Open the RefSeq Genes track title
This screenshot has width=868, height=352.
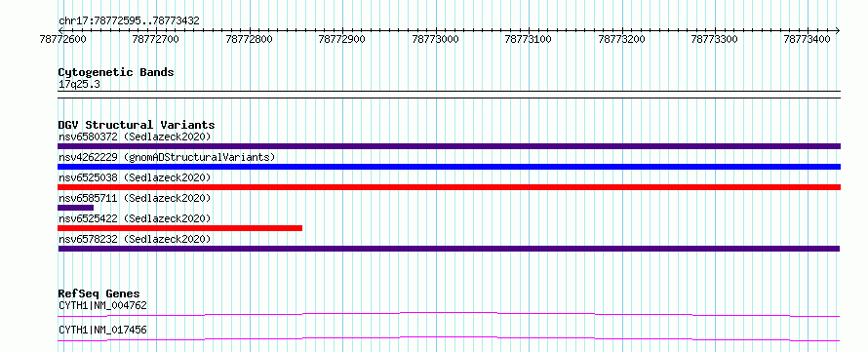click(99, 293)
